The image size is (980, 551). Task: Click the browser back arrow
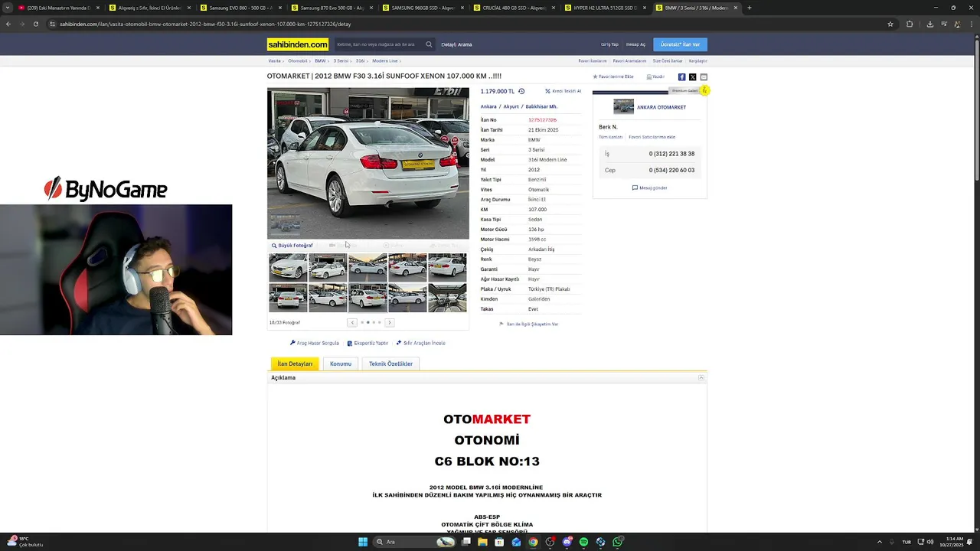[8, 24]
